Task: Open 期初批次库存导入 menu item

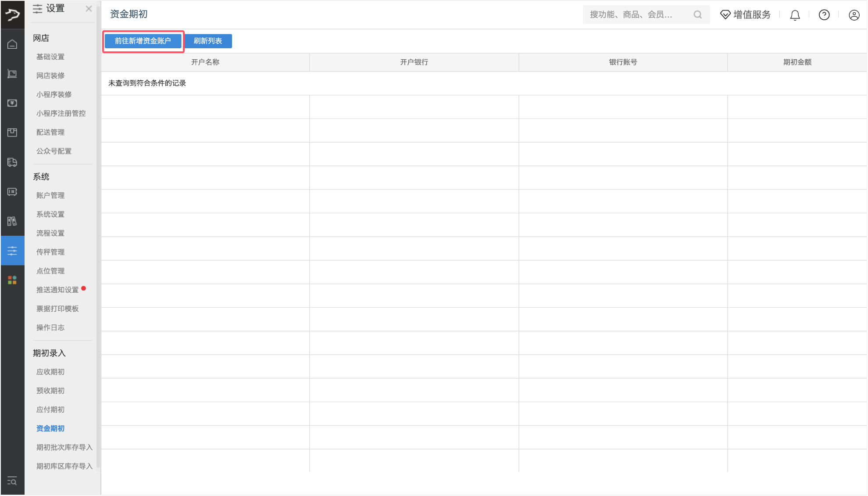Action: (x=64, y=447)
